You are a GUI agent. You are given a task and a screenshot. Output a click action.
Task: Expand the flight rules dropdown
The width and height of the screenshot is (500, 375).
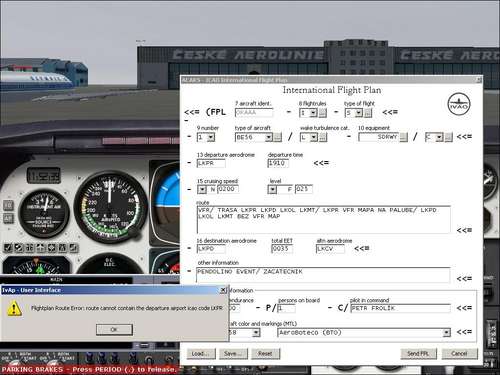click(313, 113)
